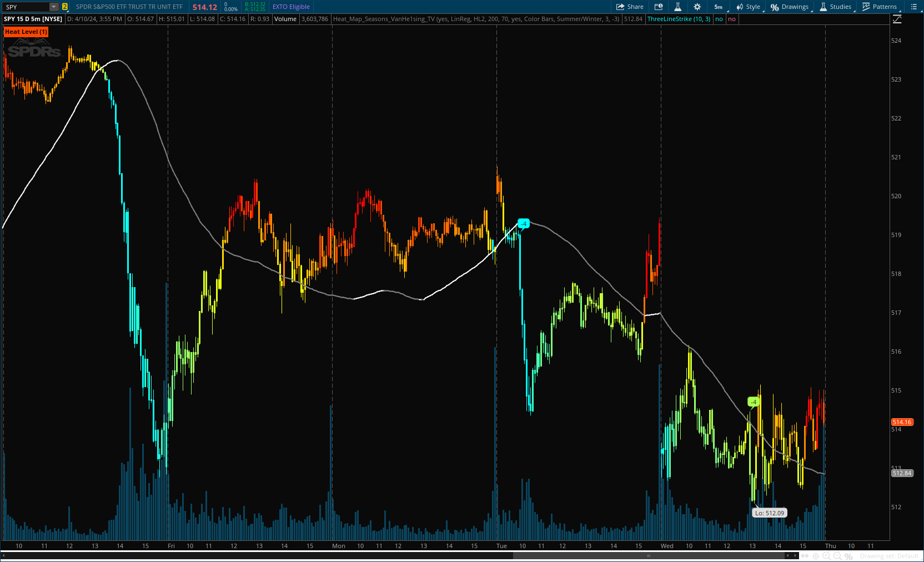Click the gray 512.84 axis price tag
This screenshot has height=562, width=924.
[x=902, y=473]
